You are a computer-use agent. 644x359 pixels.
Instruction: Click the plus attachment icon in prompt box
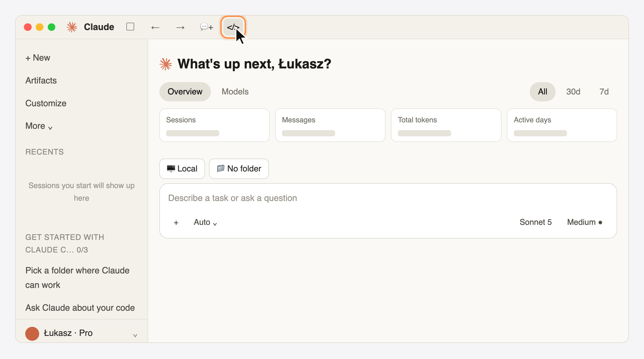(176, 222)
